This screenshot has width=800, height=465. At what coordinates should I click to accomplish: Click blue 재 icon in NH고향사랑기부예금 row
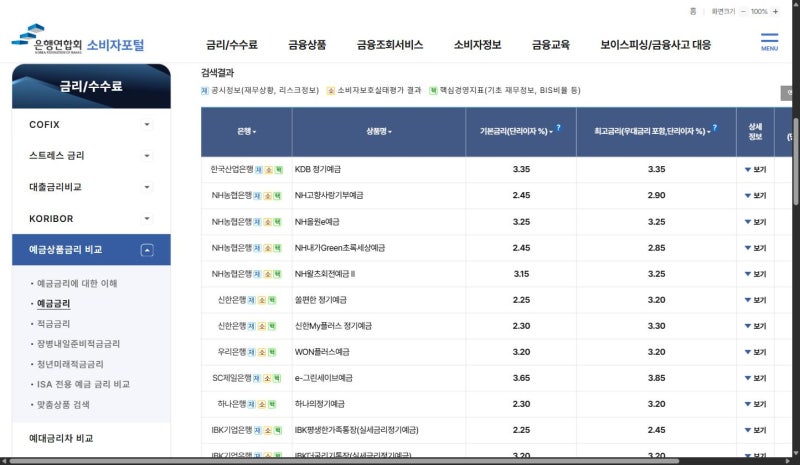coord(257,196)
